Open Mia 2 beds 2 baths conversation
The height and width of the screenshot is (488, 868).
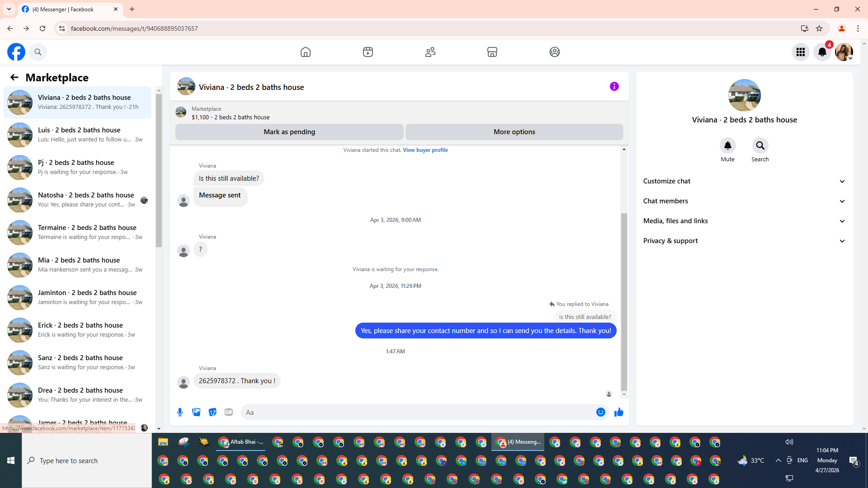[77, 265]
